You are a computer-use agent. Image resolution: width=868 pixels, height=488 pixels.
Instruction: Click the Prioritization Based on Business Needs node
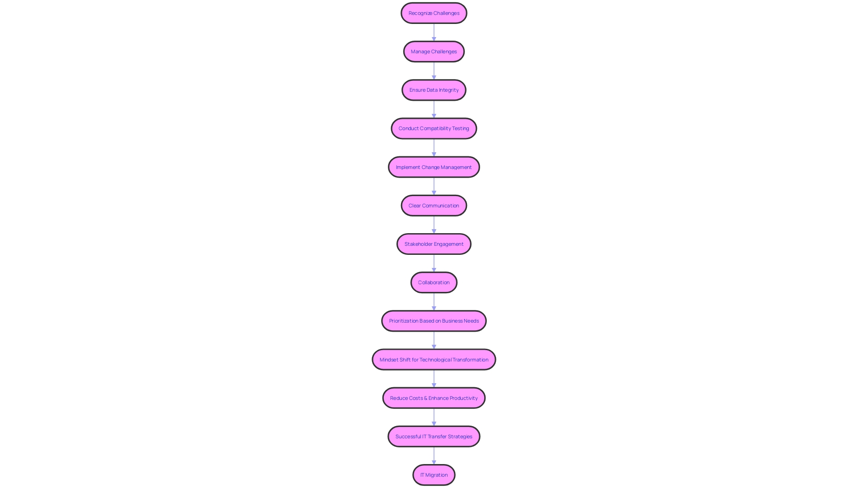434,320
